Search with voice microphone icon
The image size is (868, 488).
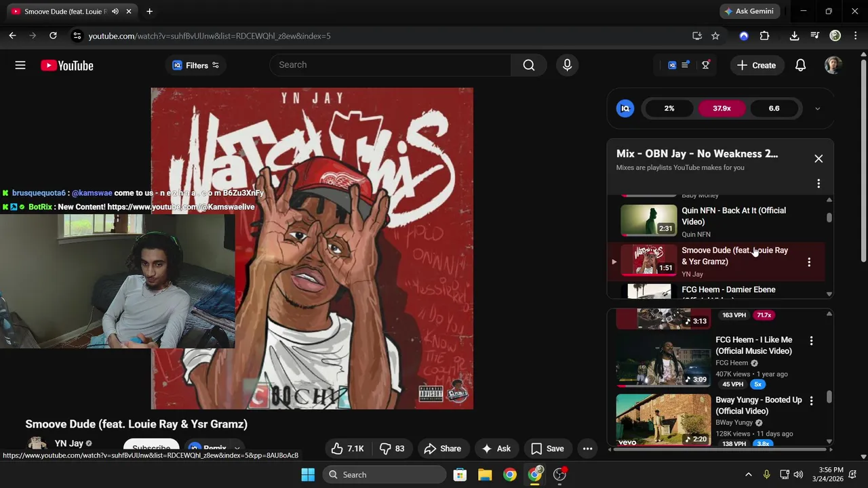point(567,65)
